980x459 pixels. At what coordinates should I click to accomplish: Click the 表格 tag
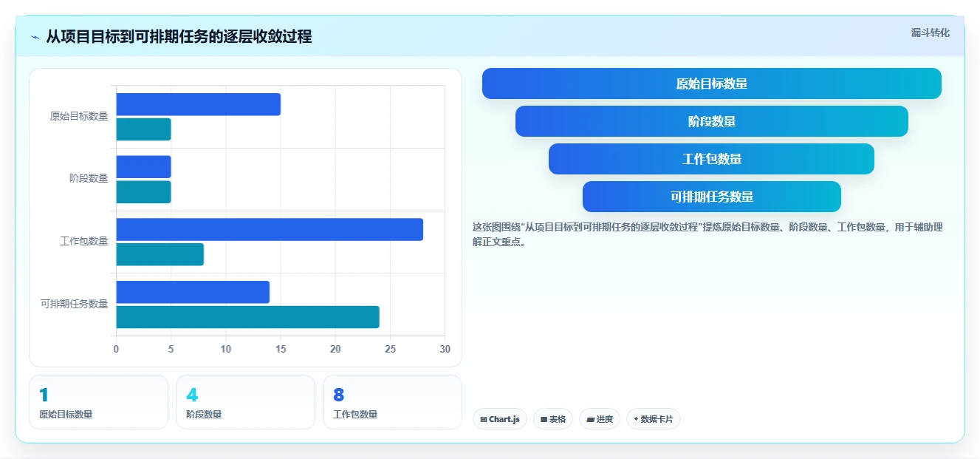553,419
